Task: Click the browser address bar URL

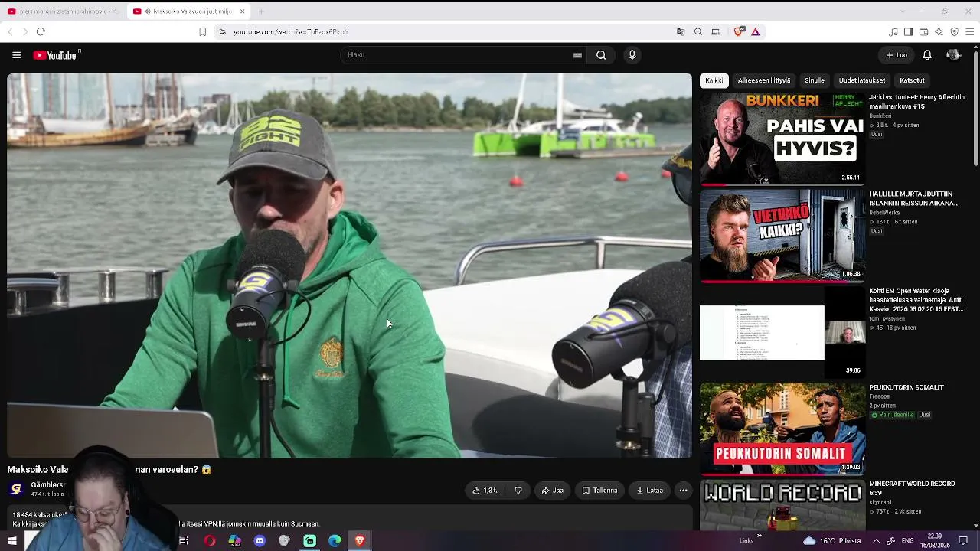Action: (291, 31)
